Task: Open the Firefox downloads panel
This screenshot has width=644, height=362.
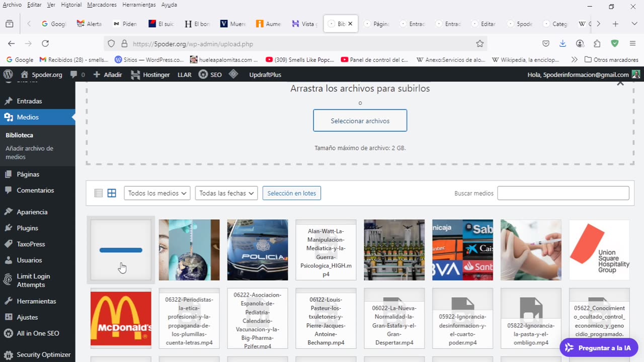Action: [x=562, y=44]
